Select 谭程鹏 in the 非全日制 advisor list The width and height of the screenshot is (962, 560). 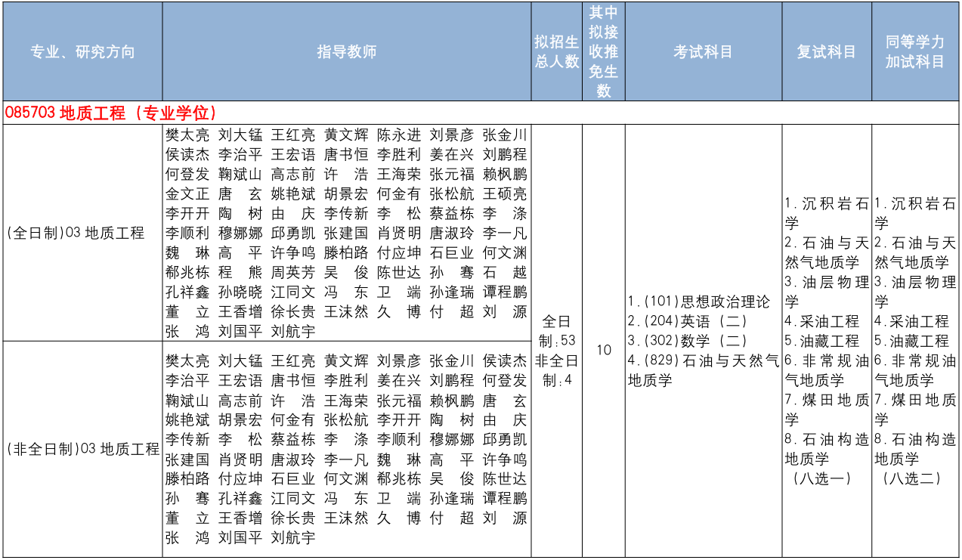point(505,499)
